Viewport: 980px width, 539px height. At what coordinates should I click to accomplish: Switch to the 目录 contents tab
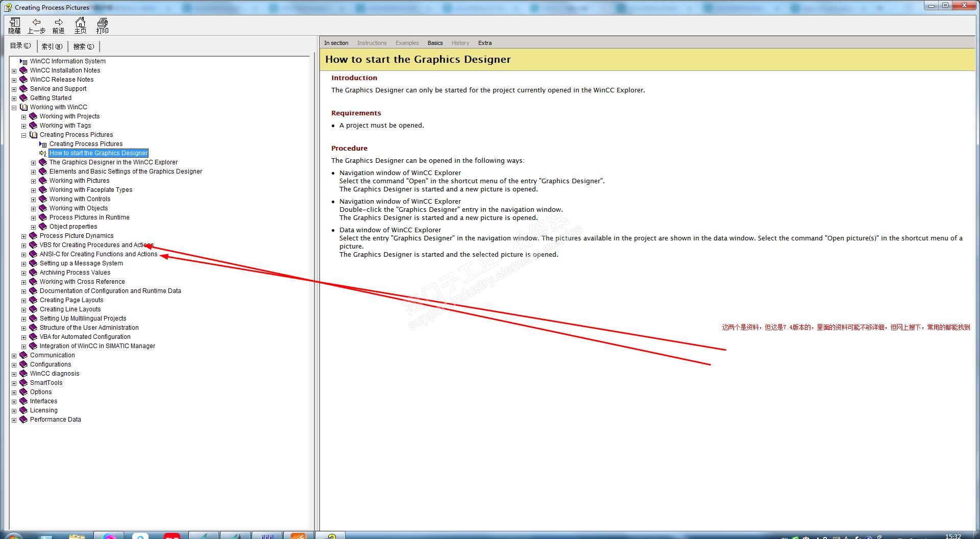click(x=20, y=46)
